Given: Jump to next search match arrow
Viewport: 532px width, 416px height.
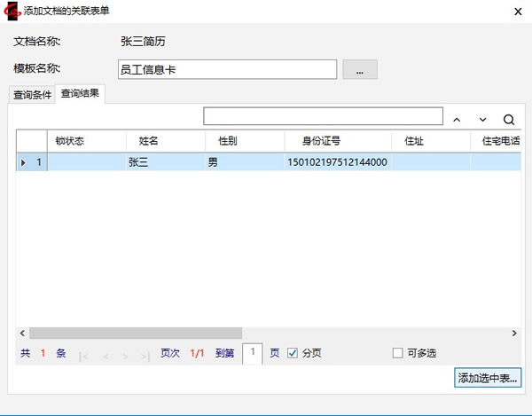Looking at the screenshot, I should tap(482, 119).
